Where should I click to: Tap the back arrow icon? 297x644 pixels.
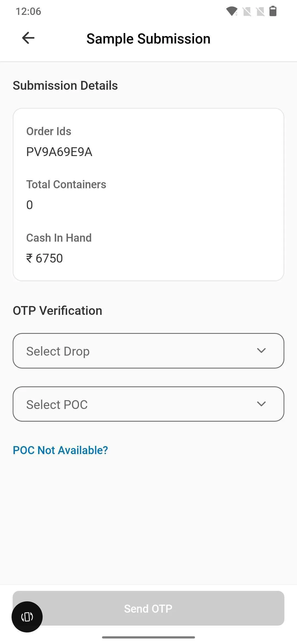click(x=28, y=38)
